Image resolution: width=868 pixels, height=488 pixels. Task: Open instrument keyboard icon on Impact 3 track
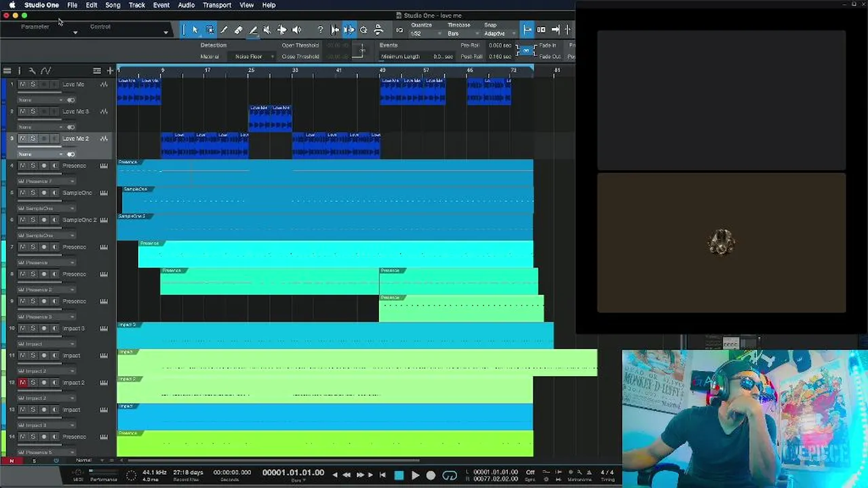(x=104, y=329)
